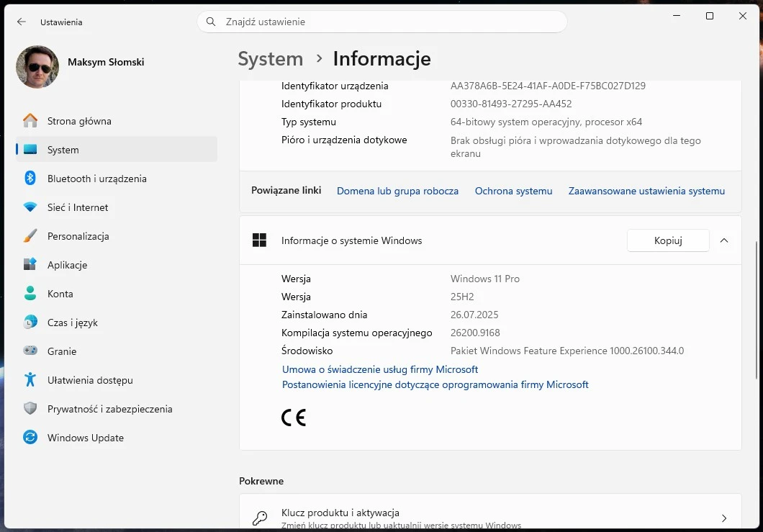Click product ID 00330-81493-27295-AA452

(x=511, y=104)
